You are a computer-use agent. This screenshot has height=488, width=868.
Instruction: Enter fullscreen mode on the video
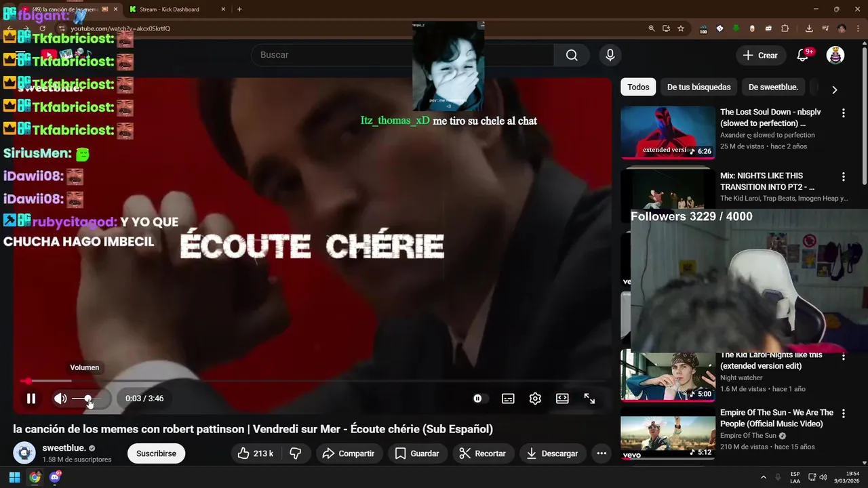tap(589, 399)
